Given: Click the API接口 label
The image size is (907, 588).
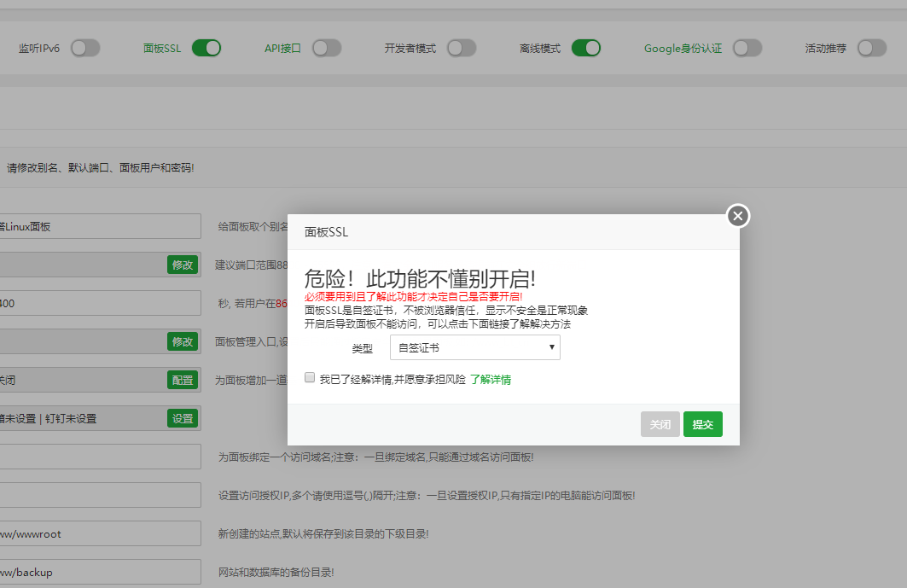Looking at the screenshot, I should click(282, 49).
